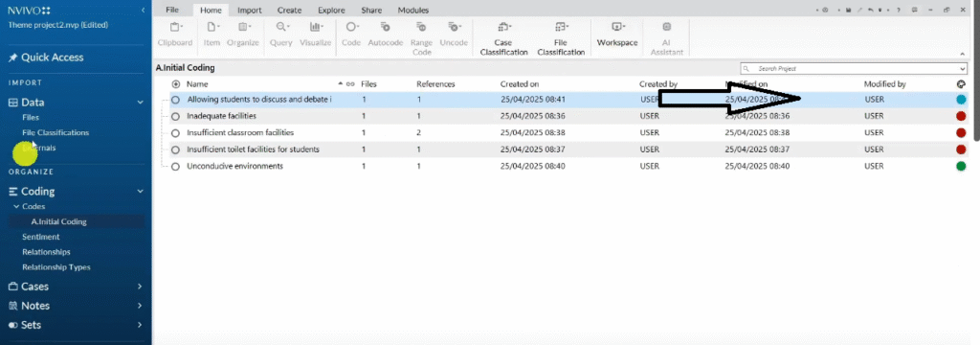Open the Search Project dropdown arrow
Image resolution: width=980 pixels, height=345 pixels.
[x=963, y=69]
